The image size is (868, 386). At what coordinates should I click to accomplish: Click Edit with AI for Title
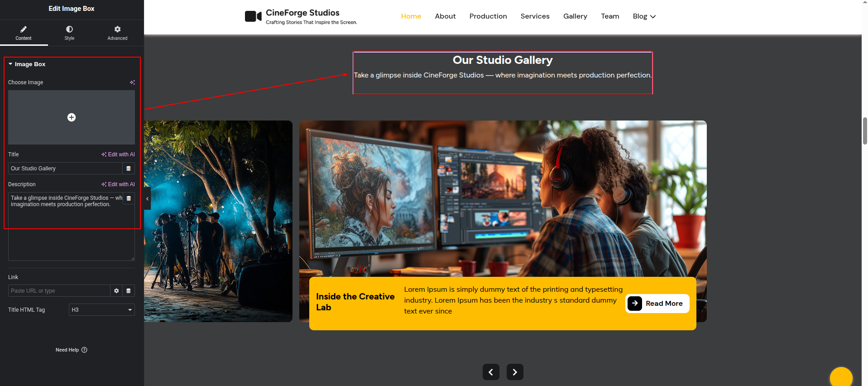[x=118, y=154]
